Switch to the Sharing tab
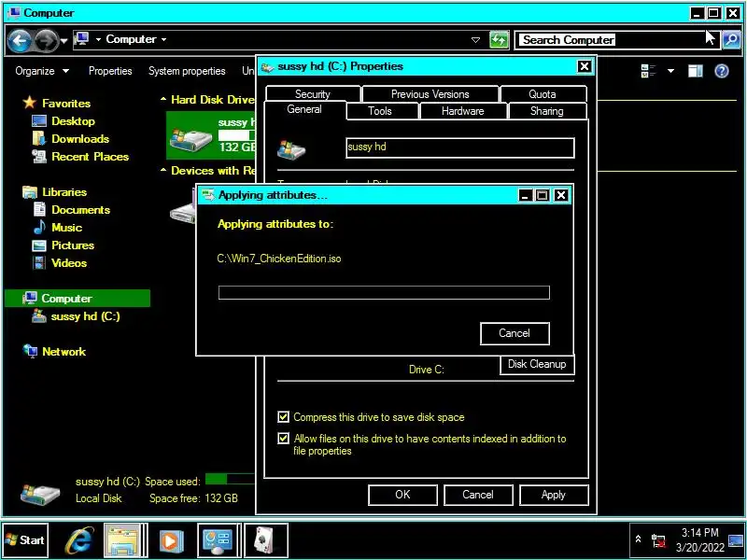This screenshot has height=560, width=747. pos(547,111)
